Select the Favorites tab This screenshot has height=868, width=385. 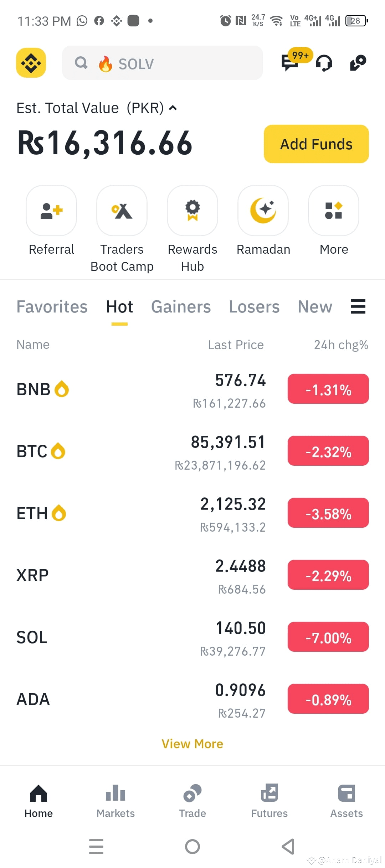(x=52, y=307)
